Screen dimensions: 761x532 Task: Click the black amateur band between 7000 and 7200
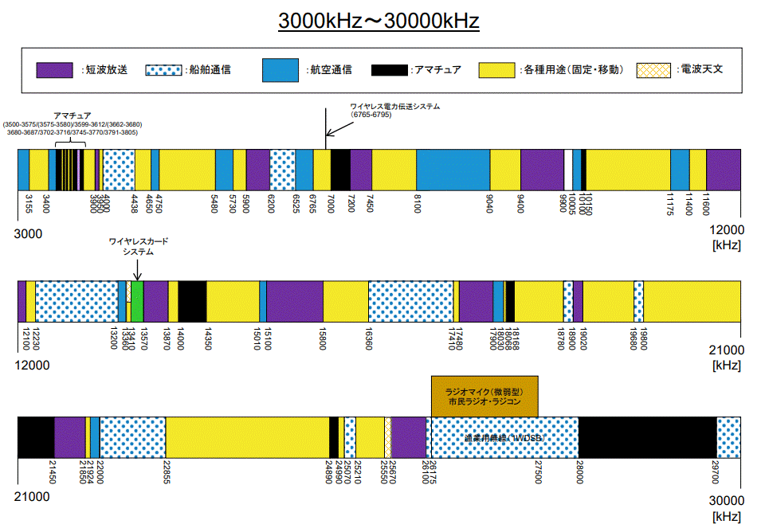[340, 169]
